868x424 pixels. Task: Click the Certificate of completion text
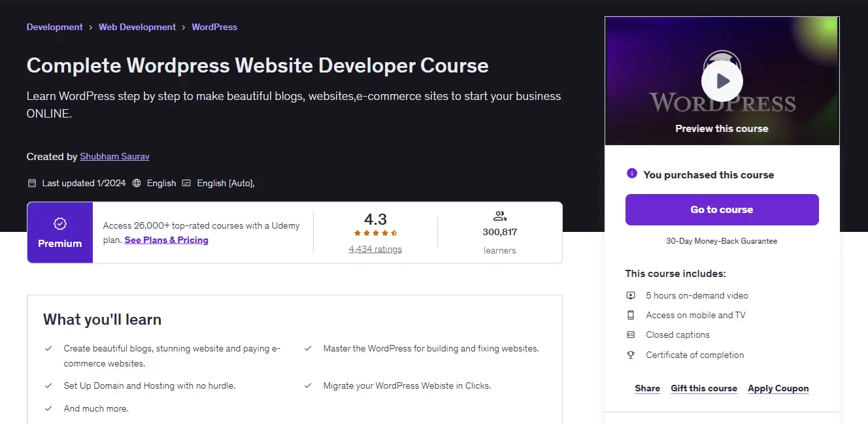click(x=695, y=355)
